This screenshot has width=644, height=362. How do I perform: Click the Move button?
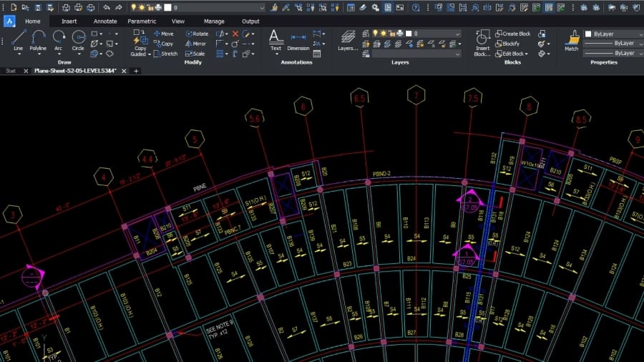(163, 34)
